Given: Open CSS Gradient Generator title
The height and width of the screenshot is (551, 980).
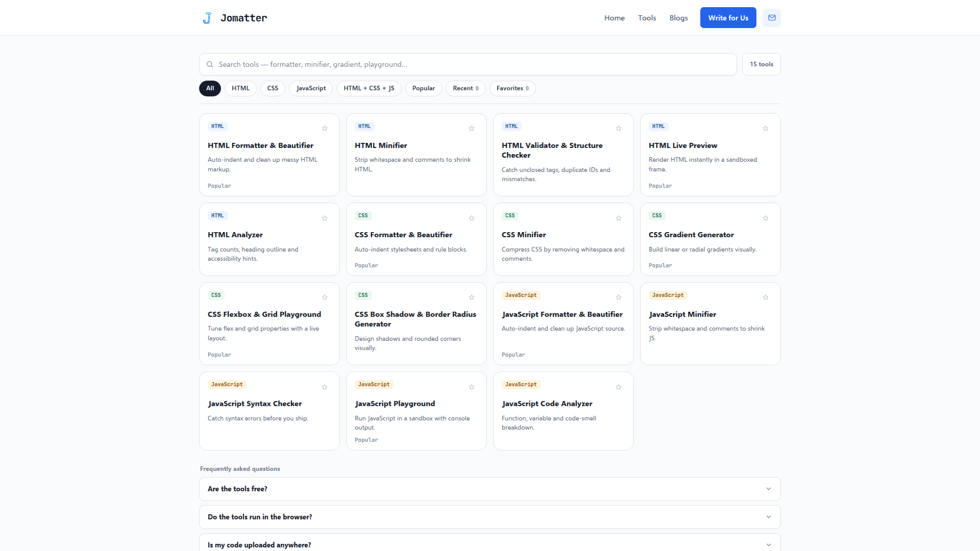Looking at the screenshot, I should pos(691,235).
